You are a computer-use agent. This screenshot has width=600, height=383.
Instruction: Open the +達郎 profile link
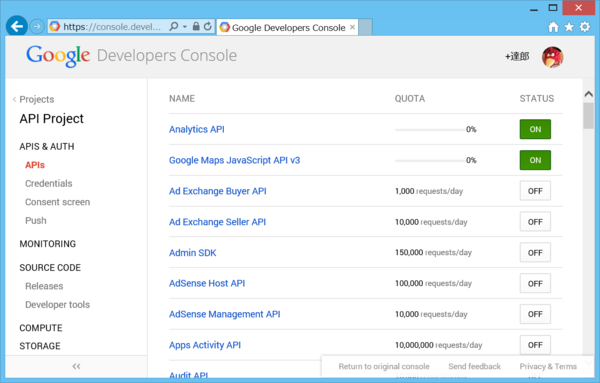[517, 57]
